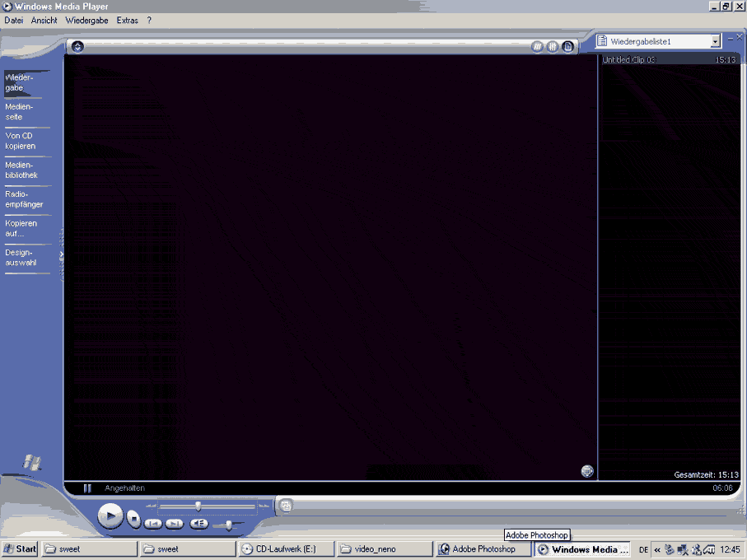Open the Ansicht menu
Image resolution: width=747 pixels, height=560 pixels.
(x=44, y=21)
